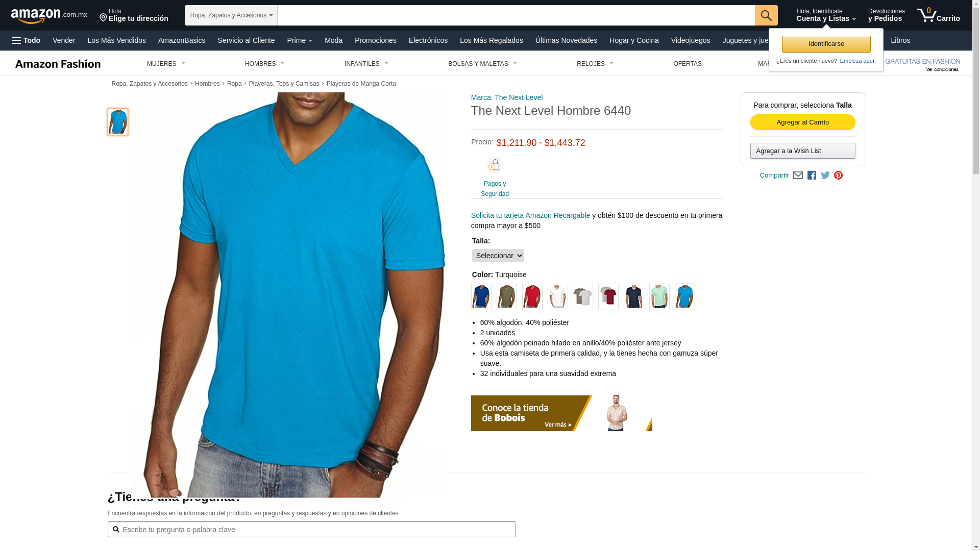Click the Agregar al Carrito button
This screenshot has width=980, height=551.
[802, 122]
